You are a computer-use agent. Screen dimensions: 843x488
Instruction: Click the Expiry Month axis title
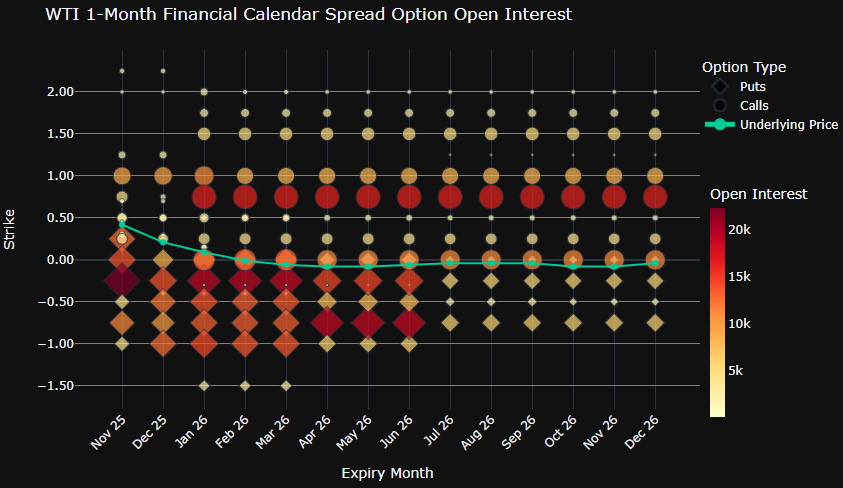[387, 471]
